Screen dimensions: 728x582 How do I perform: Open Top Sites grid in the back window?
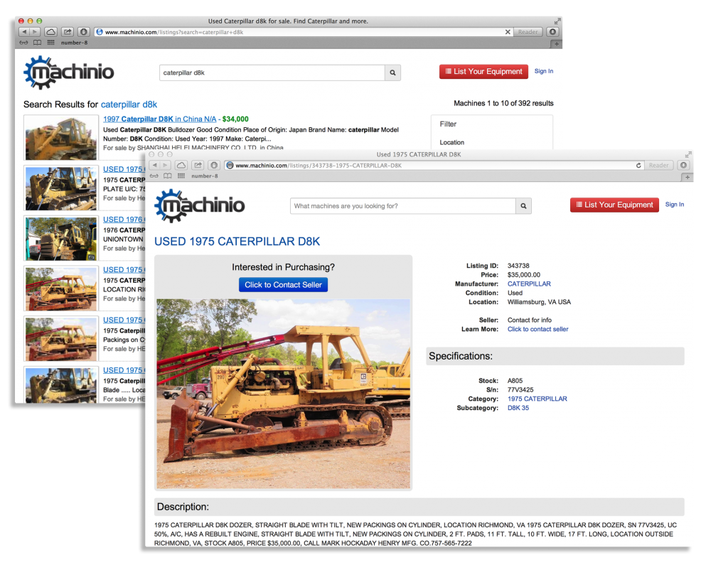(x=50, y=43)
